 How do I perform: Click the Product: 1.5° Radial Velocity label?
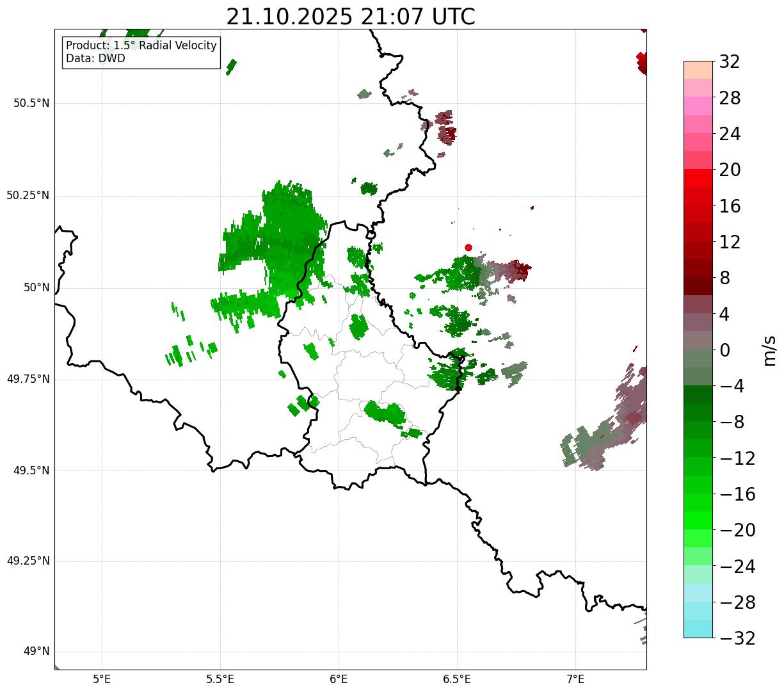[x=141, y=46]
